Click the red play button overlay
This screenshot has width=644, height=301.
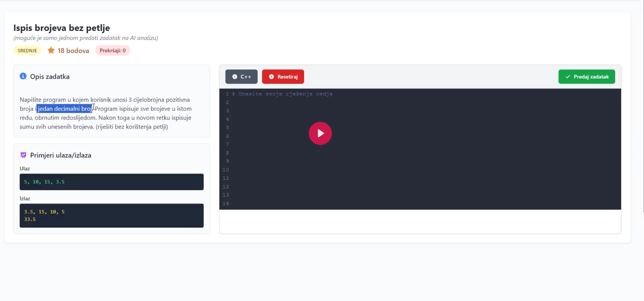pos(320,133)
